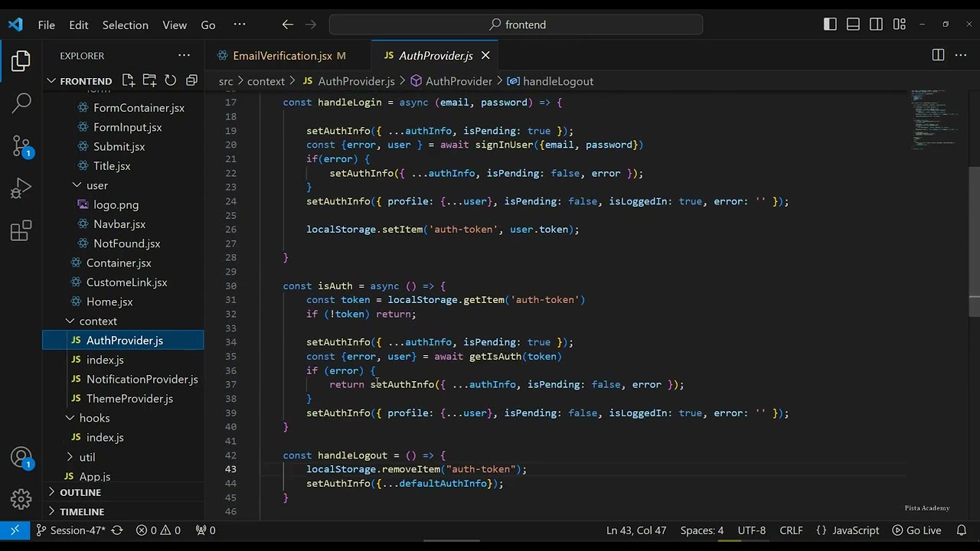
Task: Click New File icon in Explorer header
Action: pos(128,80)
